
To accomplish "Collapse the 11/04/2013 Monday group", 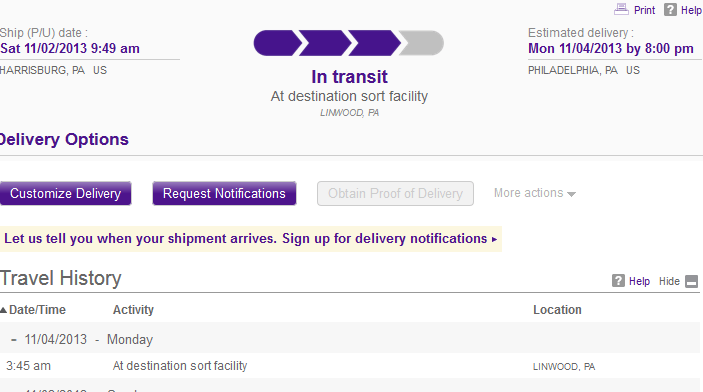I will [14, 340].
